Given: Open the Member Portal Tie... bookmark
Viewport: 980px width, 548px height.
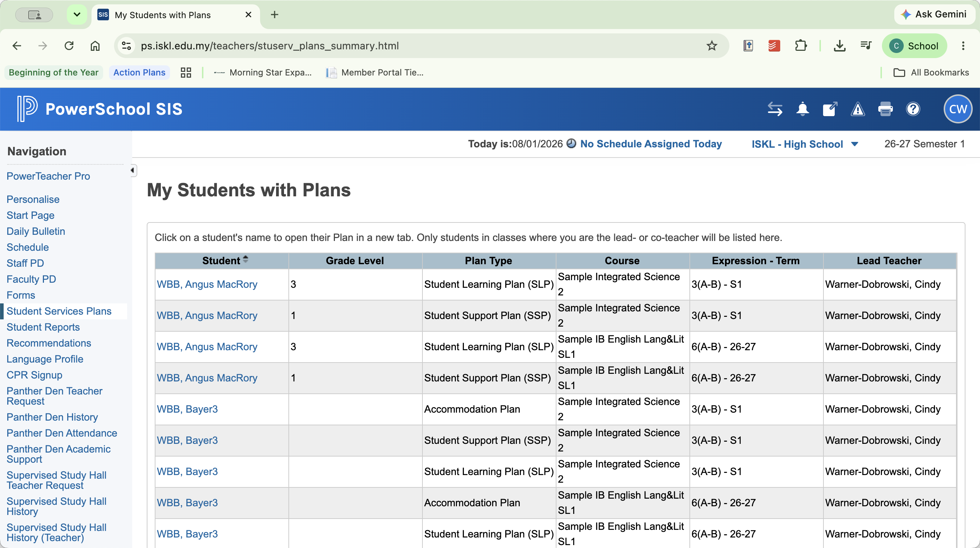Looking at the screenshot, I should point(375,73).
